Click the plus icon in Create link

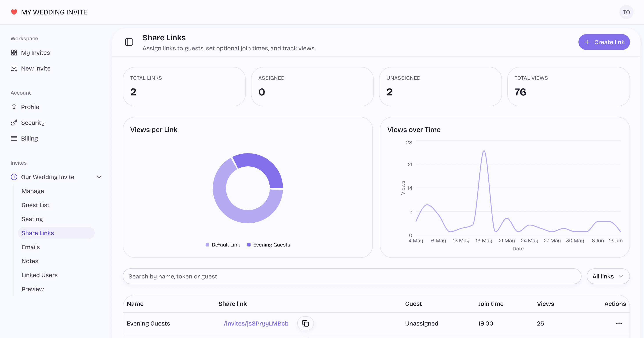[x=587, y=42]
